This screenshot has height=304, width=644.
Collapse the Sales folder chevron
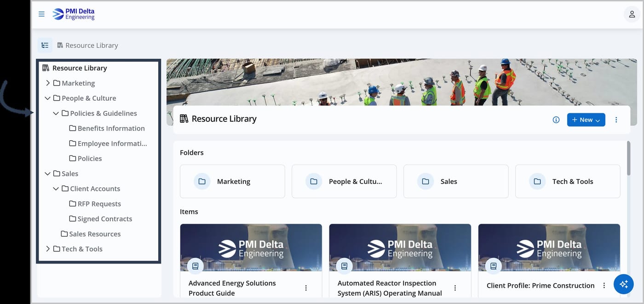pos(48,173)
